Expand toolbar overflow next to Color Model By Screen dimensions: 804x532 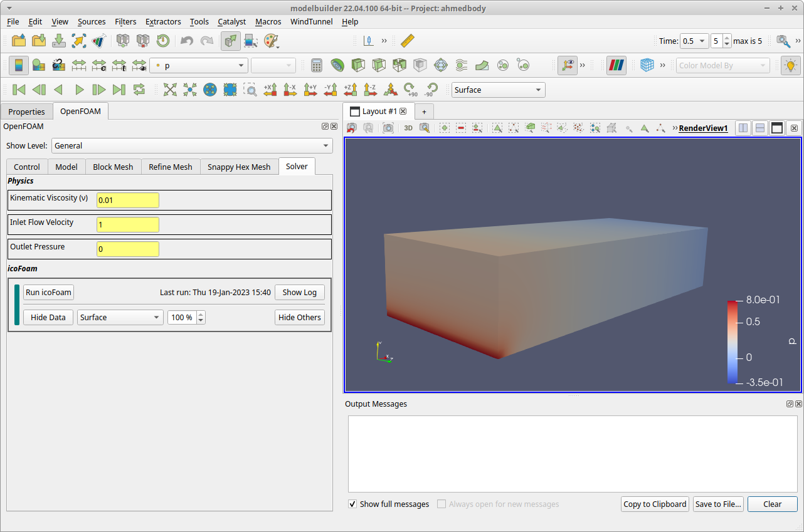662,65
